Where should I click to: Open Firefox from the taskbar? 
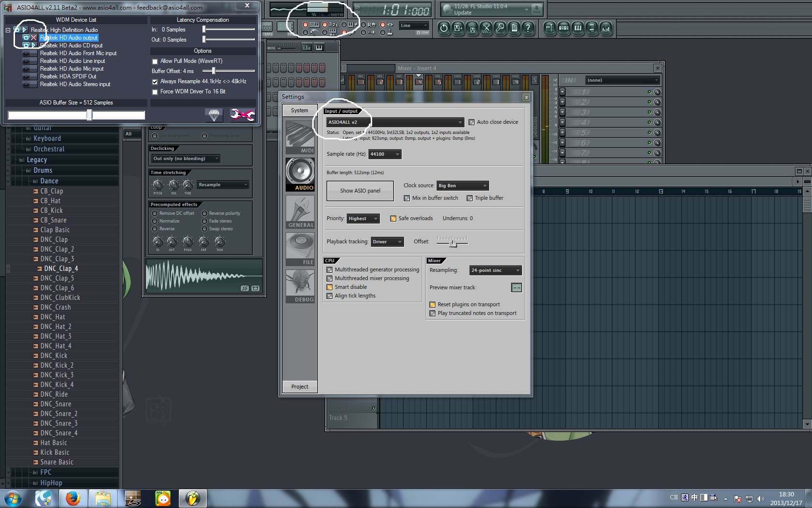coord(73,498)
